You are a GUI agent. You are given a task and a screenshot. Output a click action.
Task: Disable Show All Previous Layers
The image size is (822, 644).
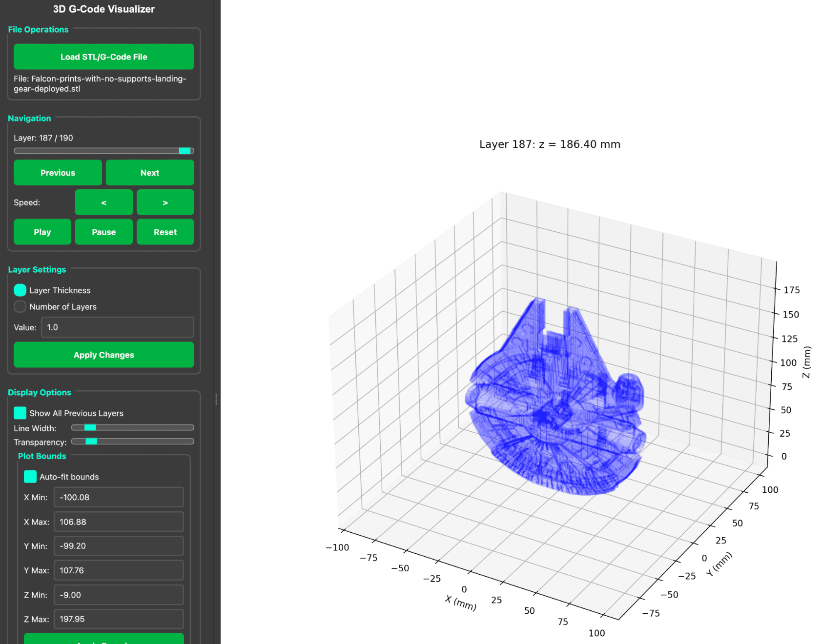20,413
